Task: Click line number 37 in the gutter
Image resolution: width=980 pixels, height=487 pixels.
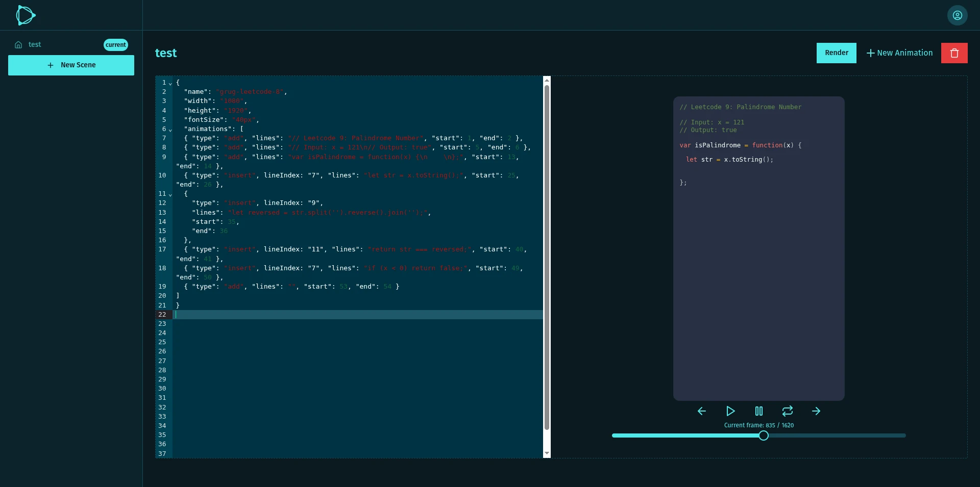Action: click(x=162, y=454)
